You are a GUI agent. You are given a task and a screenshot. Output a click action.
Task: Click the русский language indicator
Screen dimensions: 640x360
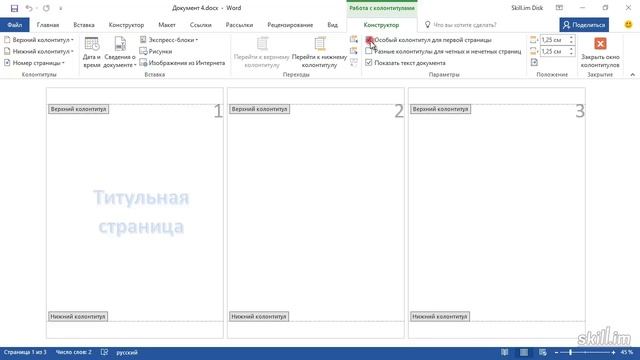click(127, 352)
